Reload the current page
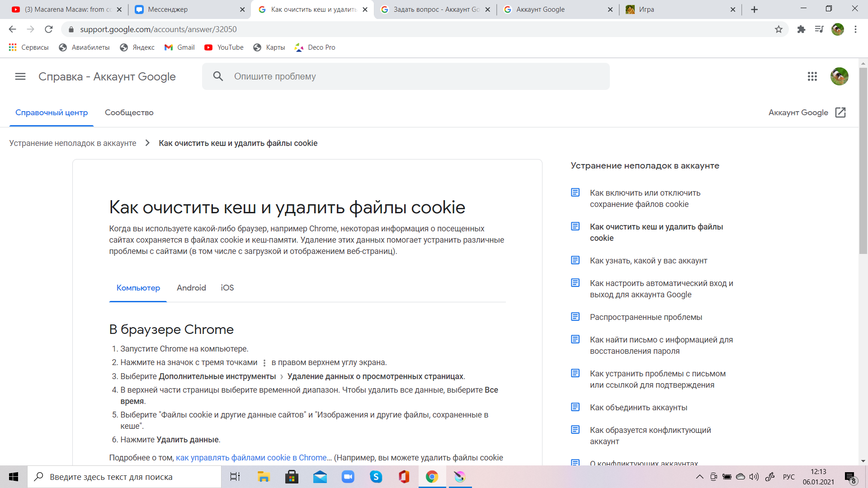 click(x=49, y=29)
